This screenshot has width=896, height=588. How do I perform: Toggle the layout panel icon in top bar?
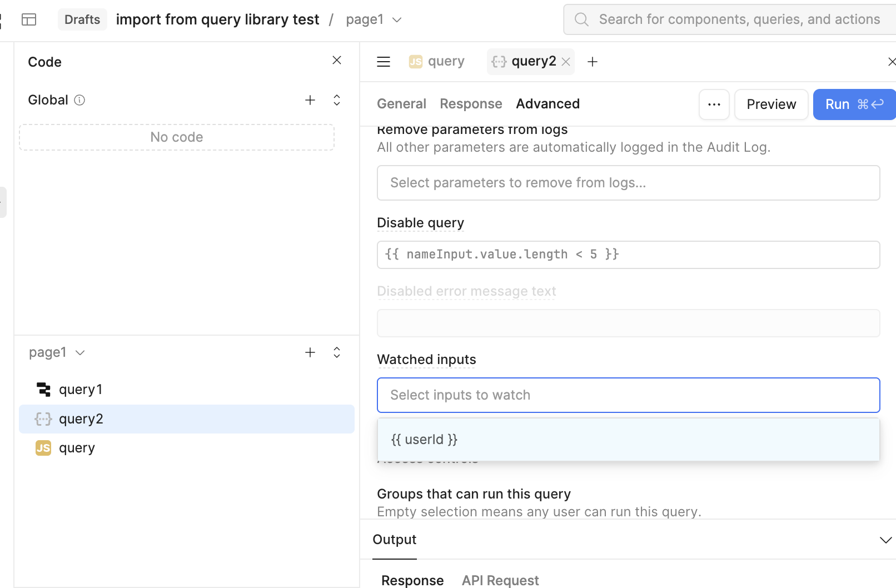[x=29, y=19]
